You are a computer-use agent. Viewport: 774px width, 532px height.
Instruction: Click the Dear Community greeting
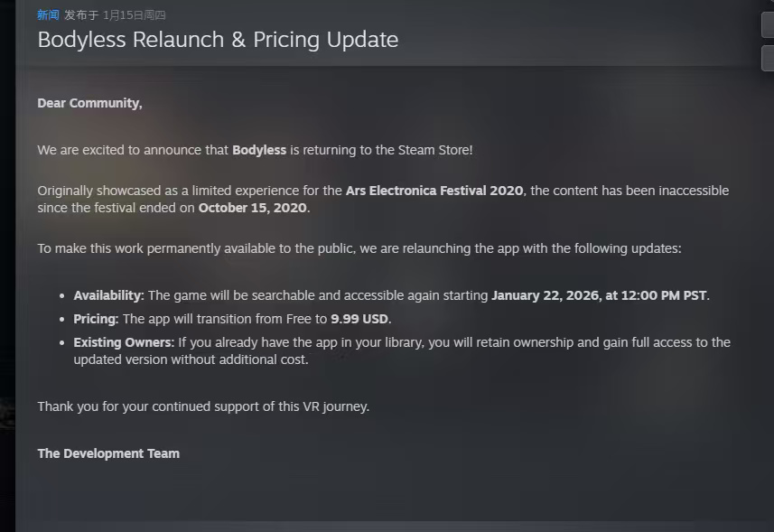point(89,103)
